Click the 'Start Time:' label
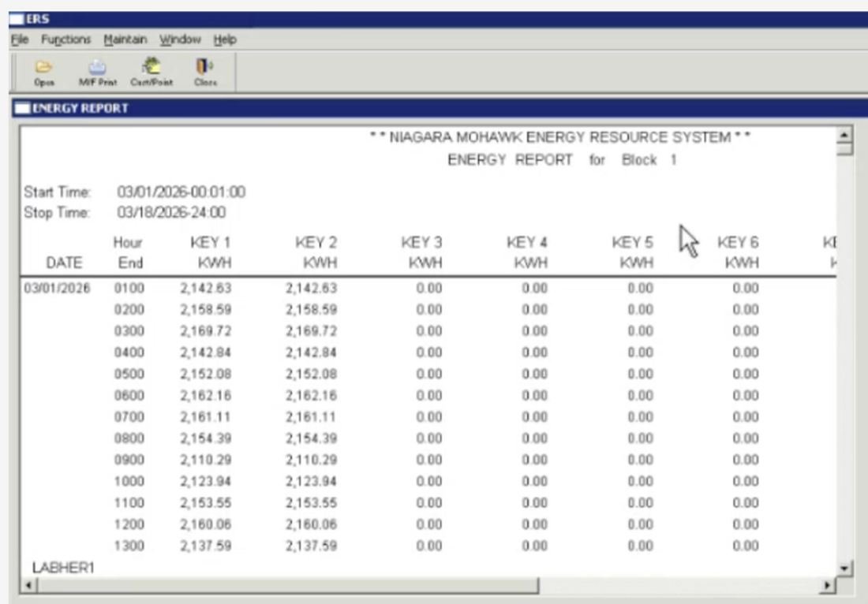 point(57,192)
